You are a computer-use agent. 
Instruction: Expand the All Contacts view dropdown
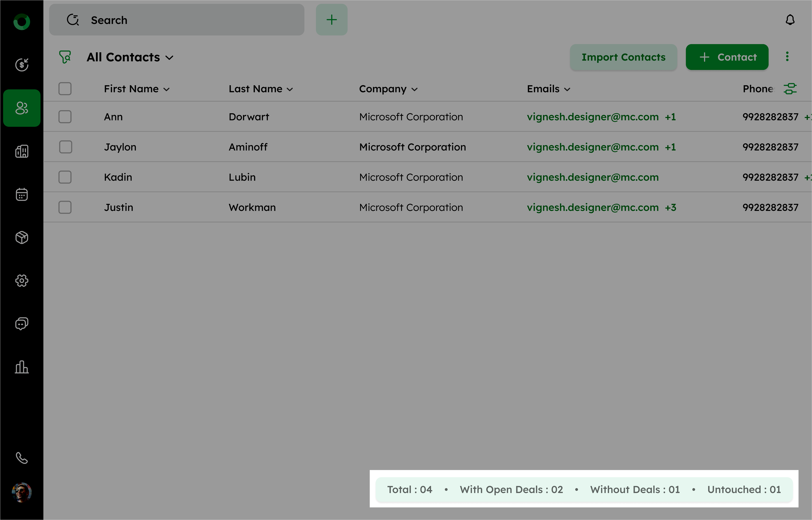(x=130, y=57)
